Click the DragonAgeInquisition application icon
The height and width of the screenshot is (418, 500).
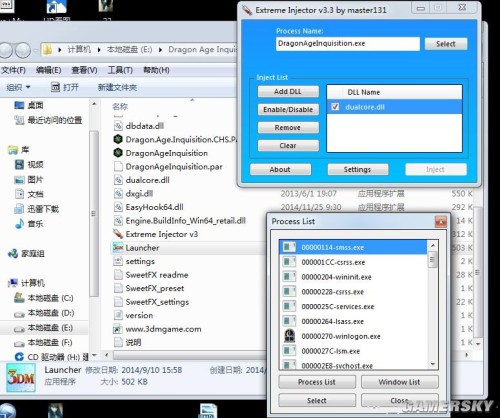(118, 153)
